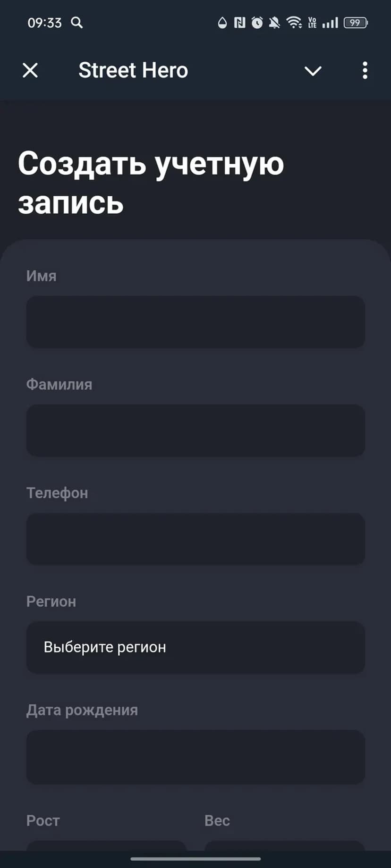Viewport: 391px width, 868px height.
Task: Tap the NFC status icon
Action: (240, 23)
